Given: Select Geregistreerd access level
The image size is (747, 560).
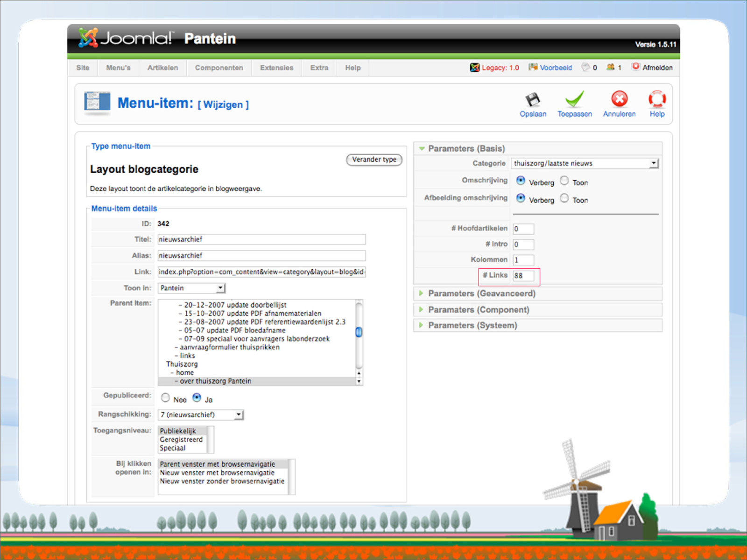Looking at the screenshot, I should click(x=183, y=440).
